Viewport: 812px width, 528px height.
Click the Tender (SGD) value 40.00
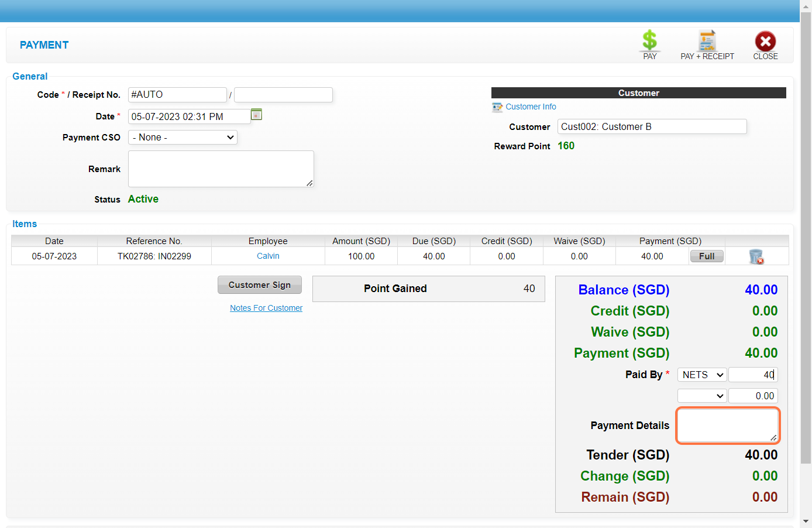(761, 455)
